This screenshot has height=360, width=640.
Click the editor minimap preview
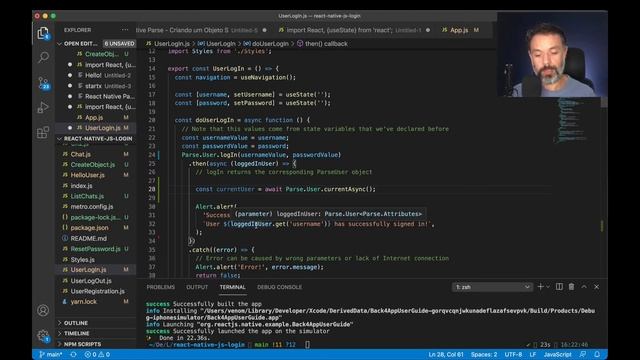(571, 121)
